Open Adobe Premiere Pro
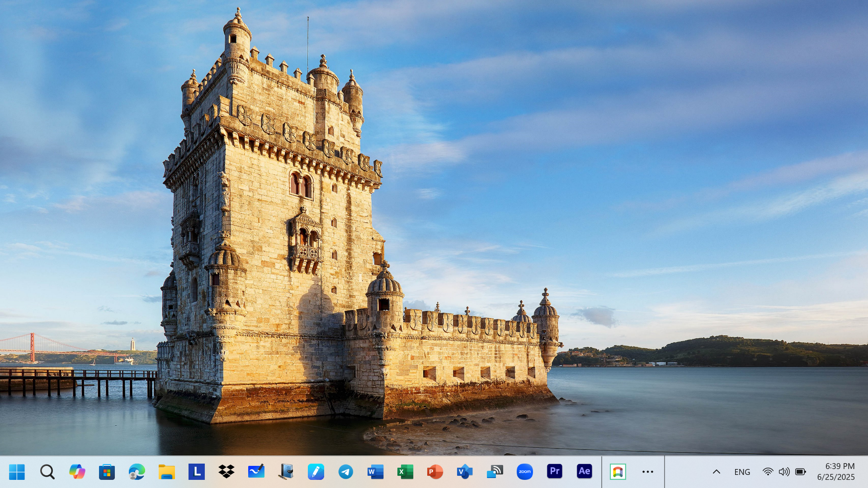Screen dimensions: 868x488 point(554,472)
